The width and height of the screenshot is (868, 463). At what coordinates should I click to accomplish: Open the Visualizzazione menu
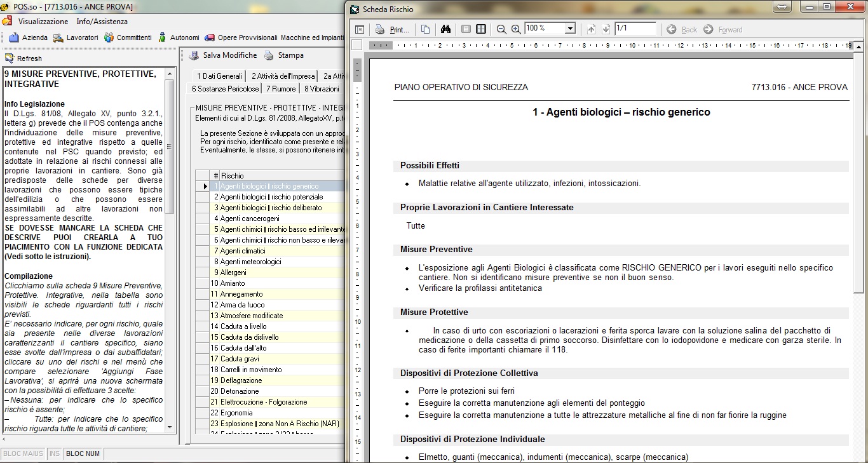pyautogui.click(x=43, y=22)
